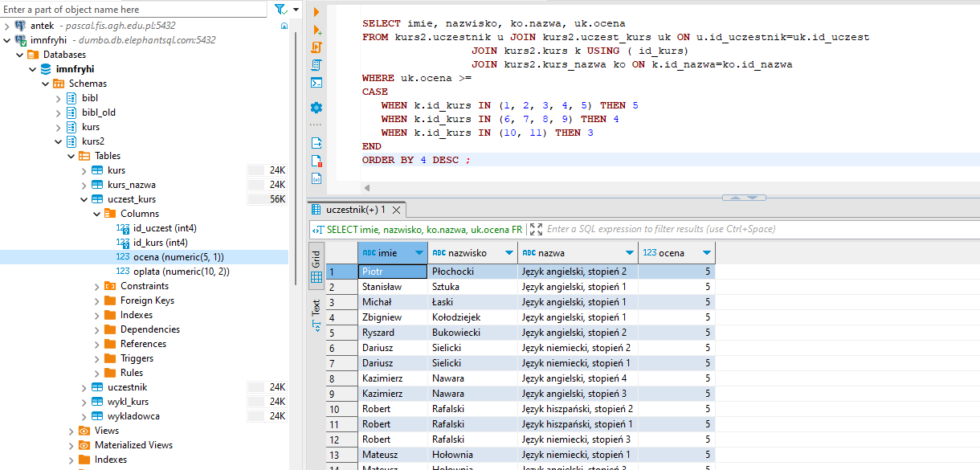980x470 pixels.
Task: Expand the Views node
Action: coord(71,431)
